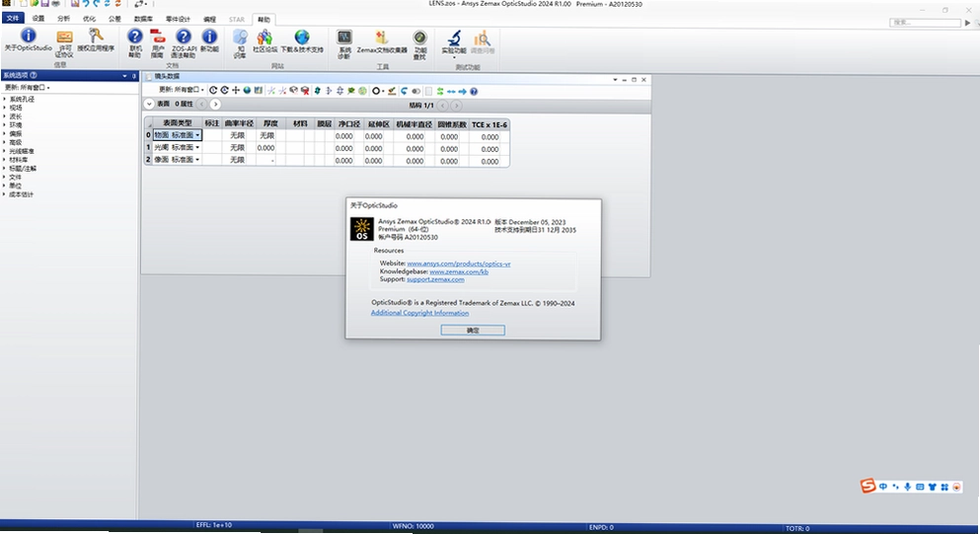Open surface type dropdown for 物面 row
This screenshot has width=980, height=534.
click(197, 135)
